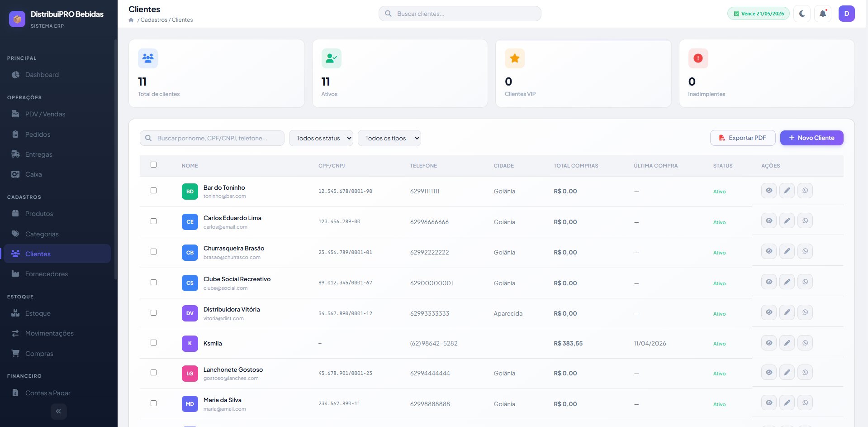View details of Churrasqueira Brasão
The width and height of the screenshot is (868, 427).
(x=769, y=251)
